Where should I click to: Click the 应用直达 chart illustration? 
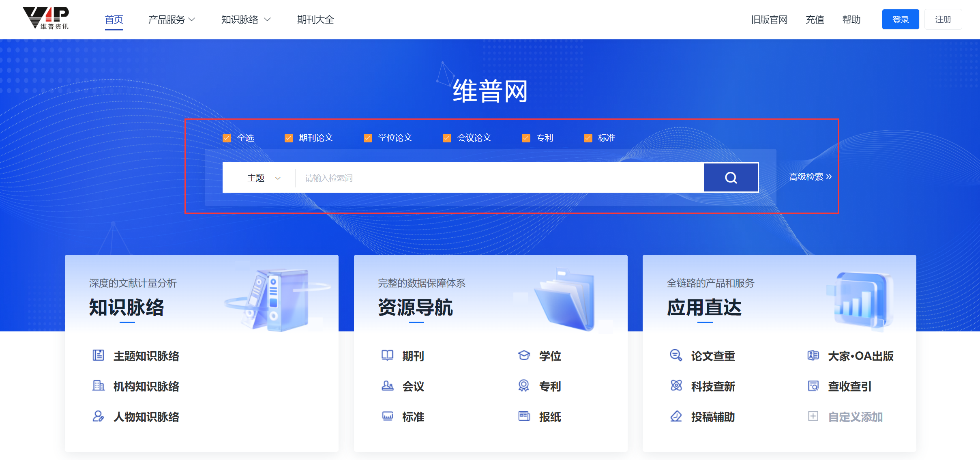coord(860,301)
